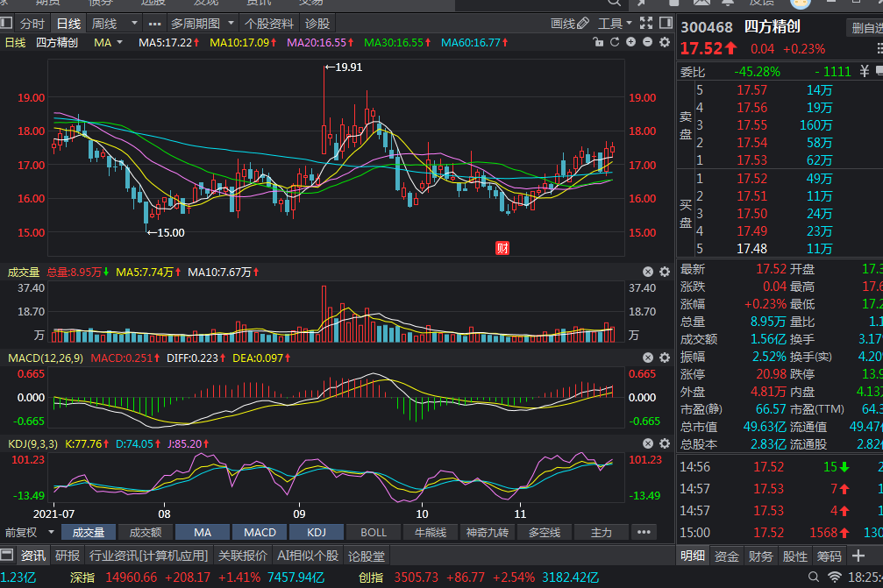Viewport: 883px width, 588px height.
Task: Open the drawing line pencil tool
Action: pyautogui.click(x=582, y=24)
